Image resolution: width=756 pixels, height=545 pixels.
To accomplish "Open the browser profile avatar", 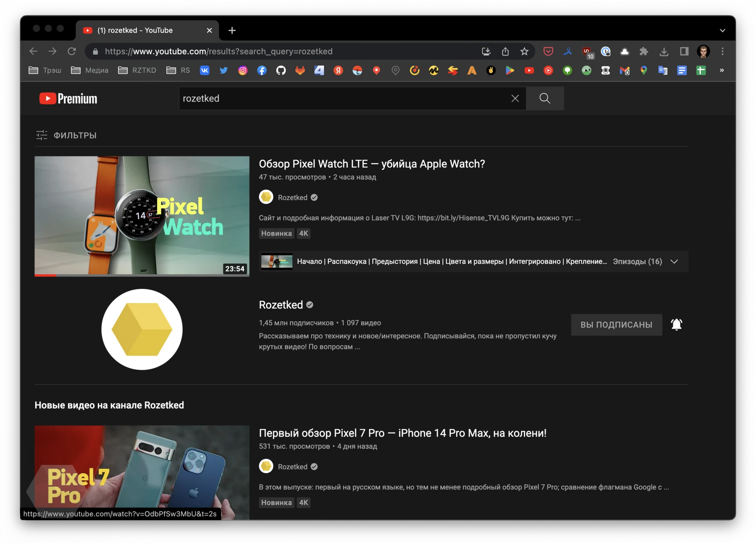I will point(703,51).
